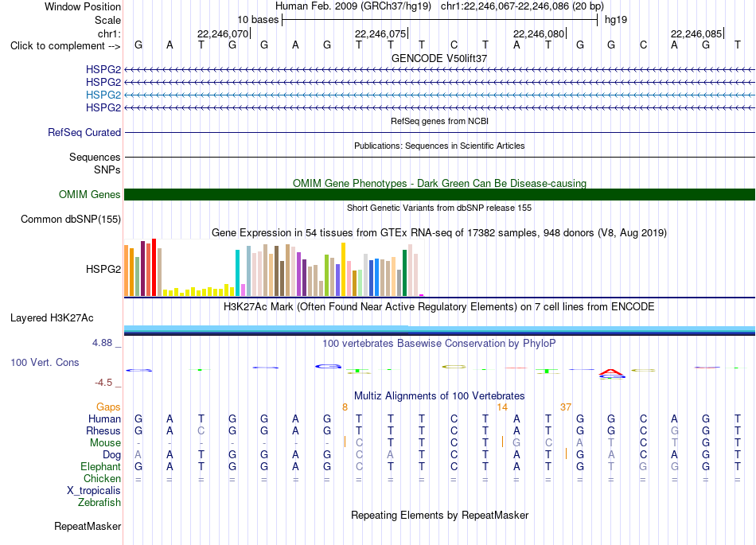This screenshot has width=756, height=545.
Task: Click the dark green OMIM Genes bar
Action: click(x=439, y=195)
